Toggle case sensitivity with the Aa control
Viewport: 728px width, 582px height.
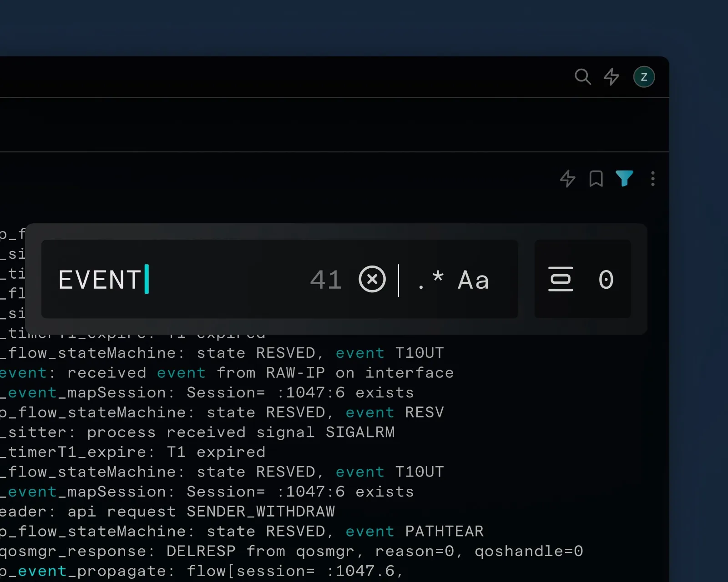(473, 280)
